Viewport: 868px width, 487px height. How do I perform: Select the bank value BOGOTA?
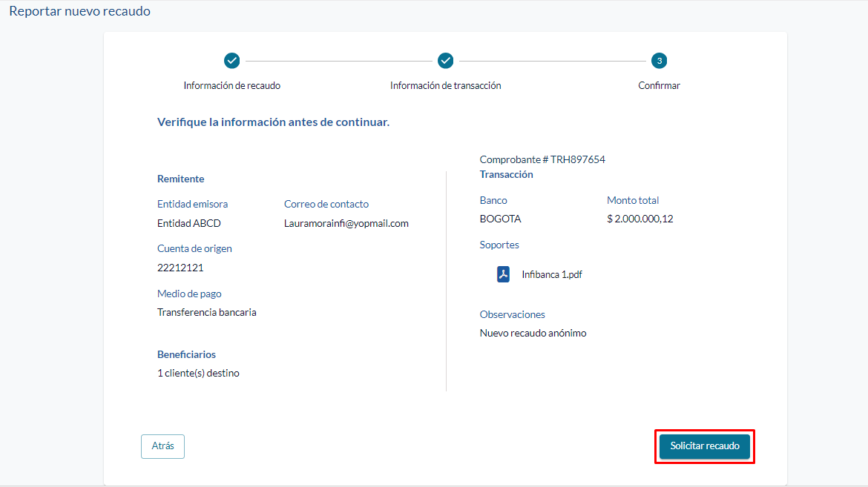(501, 219)
